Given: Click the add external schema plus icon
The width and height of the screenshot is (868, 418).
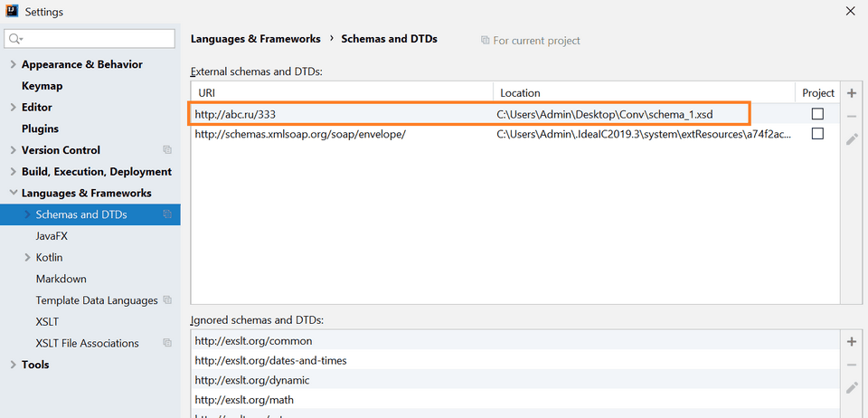Looking at the screenshot, I should tap(851, 93).
